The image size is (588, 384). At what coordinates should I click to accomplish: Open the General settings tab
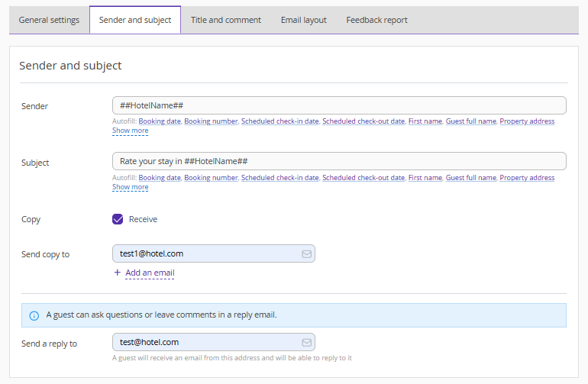(49, 20)
